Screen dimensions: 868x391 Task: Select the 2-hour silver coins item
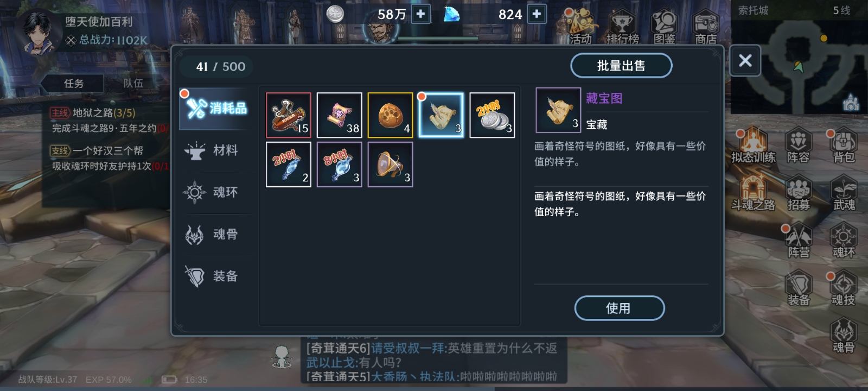coord(492,115)
